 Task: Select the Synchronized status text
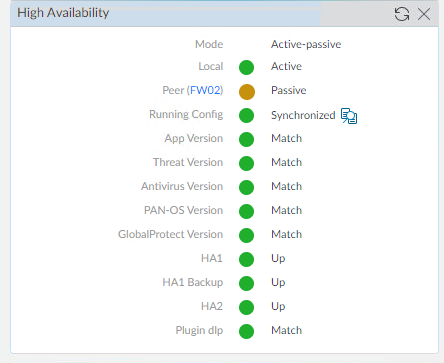pos(303,115)
